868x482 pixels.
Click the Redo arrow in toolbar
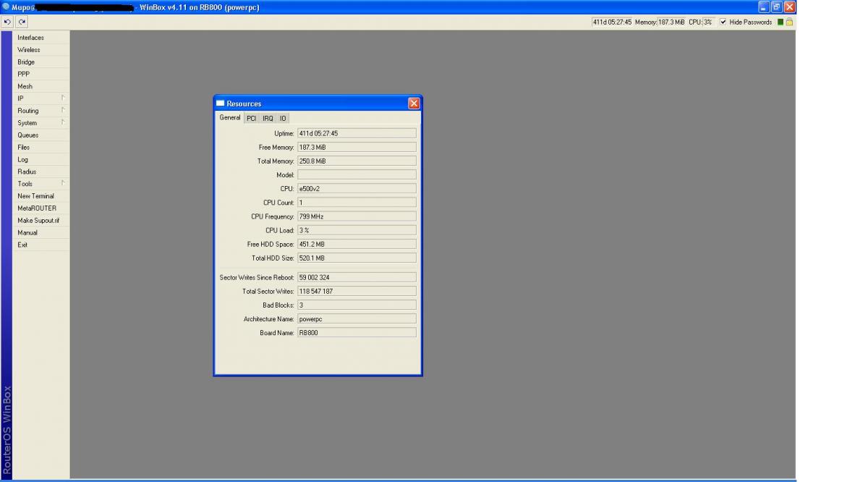pos(22,22)
